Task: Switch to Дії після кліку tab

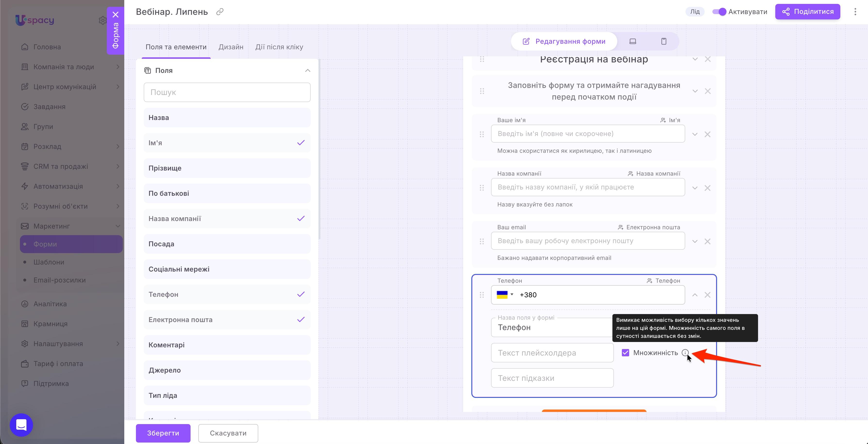Action: (x=279, y=47)
